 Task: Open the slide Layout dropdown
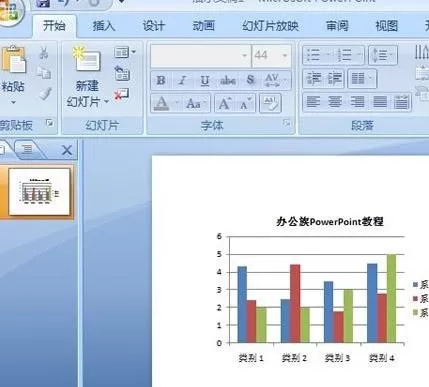[x=125, y=52]
